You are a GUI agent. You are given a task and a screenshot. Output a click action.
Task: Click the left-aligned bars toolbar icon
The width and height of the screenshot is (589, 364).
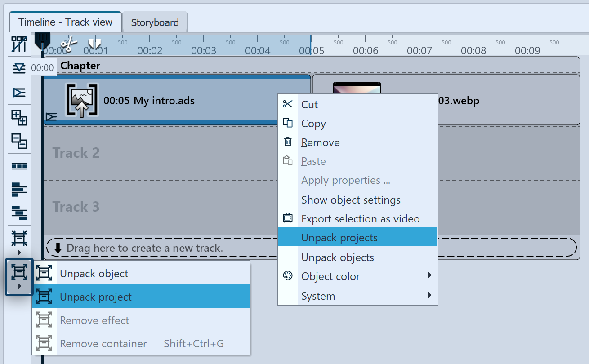pos(19,189)
